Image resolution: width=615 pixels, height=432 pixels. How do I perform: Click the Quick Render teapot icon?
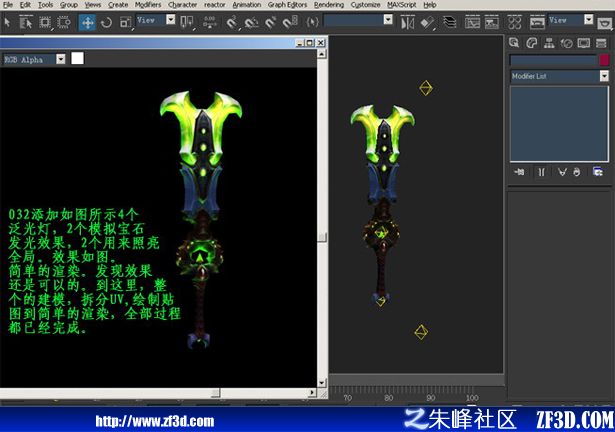605,24
